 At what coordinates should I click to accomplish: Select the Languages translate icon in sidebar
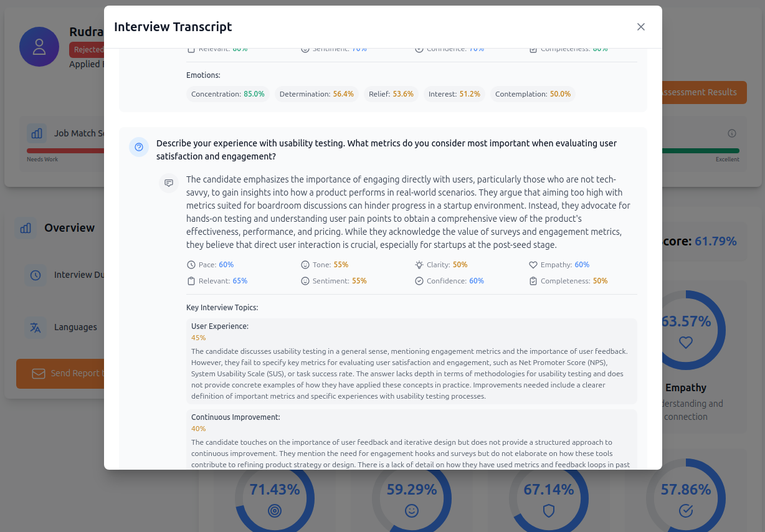coord(36,327)
